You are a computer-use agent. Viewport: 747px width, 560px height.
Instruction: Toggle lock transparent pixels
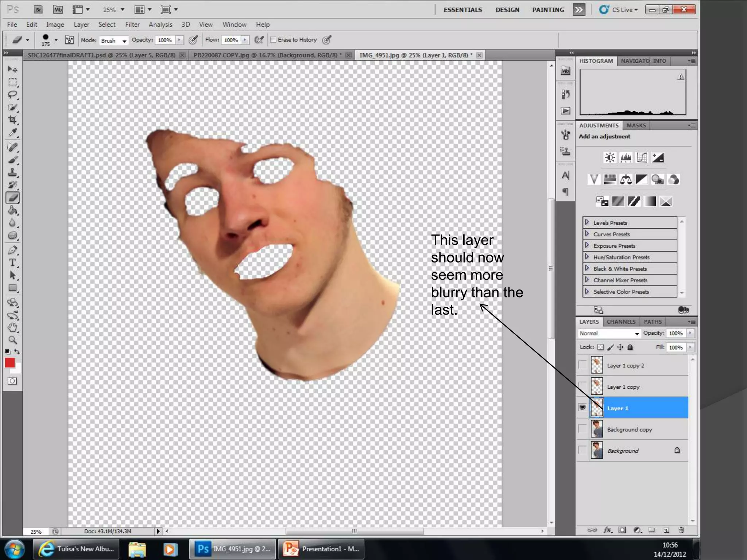[x=600, y=347]
